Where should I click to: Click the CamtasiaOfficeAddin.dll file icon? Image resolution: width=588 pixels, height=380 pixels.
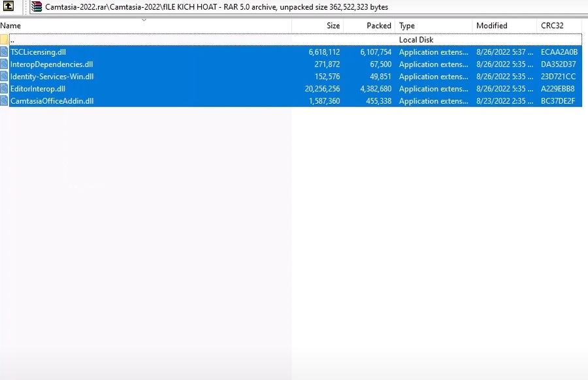[x=5, y=101]
